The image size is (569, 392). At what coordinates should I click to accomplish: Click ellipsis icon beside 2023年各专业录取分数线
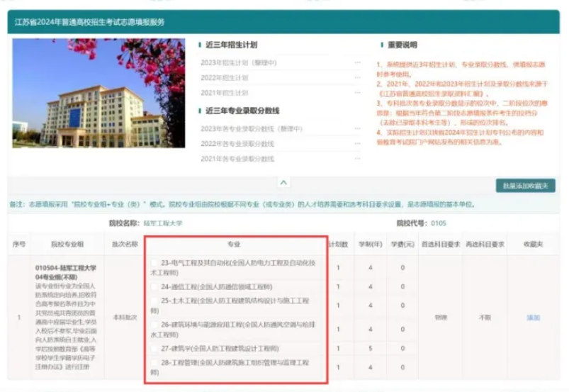click(x=357, y=128)
